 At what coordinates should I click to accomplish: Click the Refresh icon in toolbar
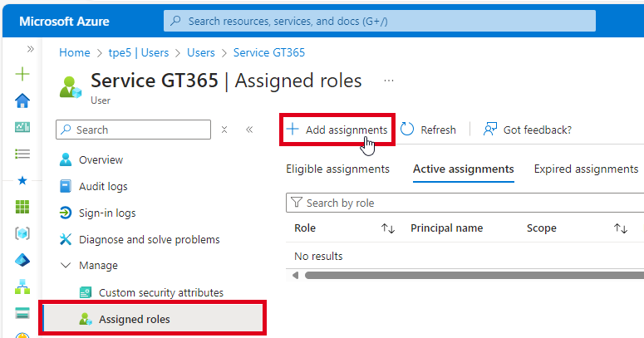tap(407, 130)
